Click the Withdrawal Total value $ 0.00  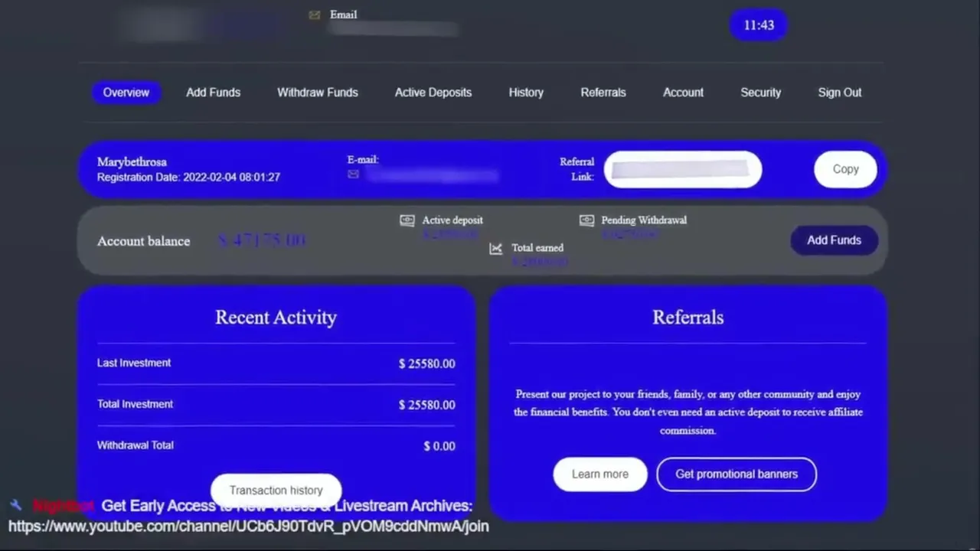tap(439, 447)
